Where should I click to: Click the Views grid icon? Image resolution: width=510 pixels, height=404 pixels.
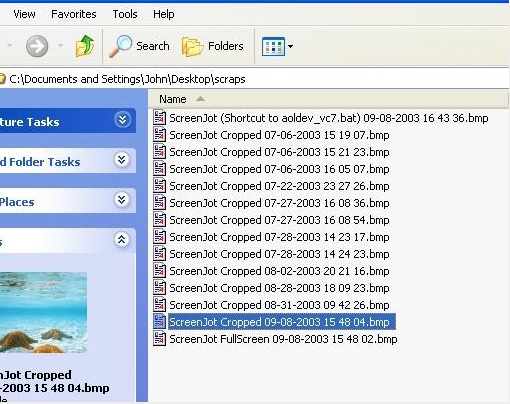[273, 46]
